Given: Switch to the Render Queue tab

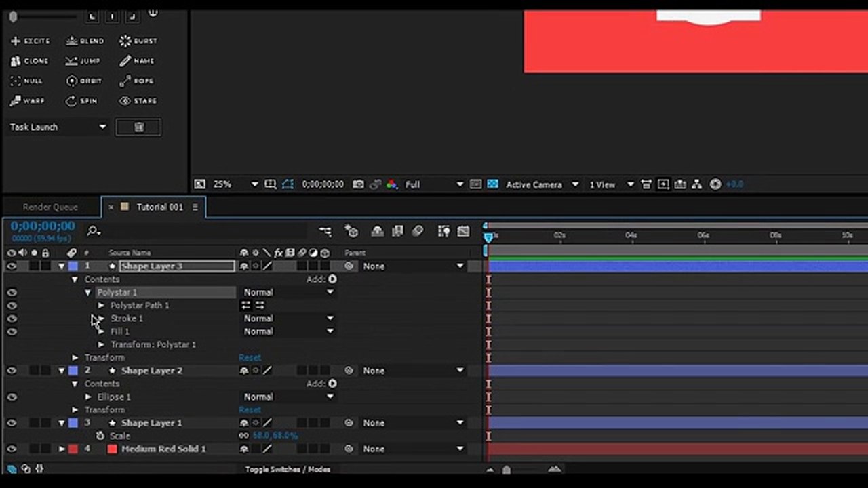Looking at the screenshot, I should (x=50, y=207).
